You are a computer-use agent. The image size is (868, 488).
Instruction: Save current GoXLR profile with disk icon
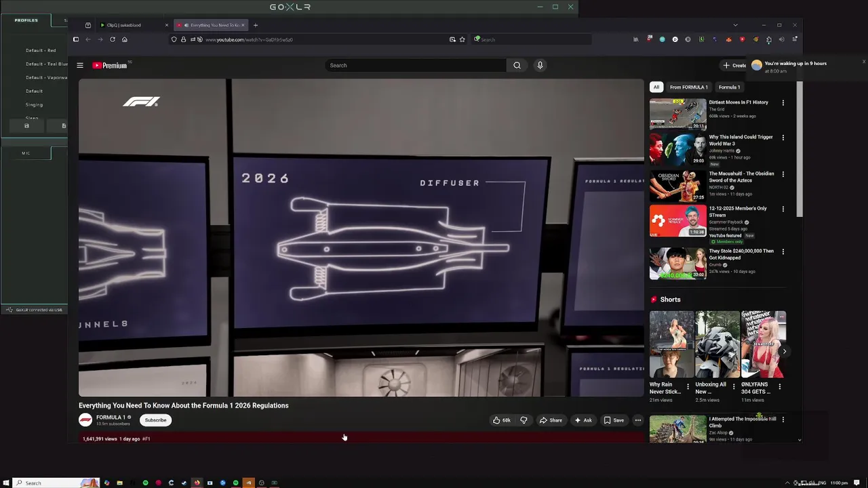click(26, 125)
